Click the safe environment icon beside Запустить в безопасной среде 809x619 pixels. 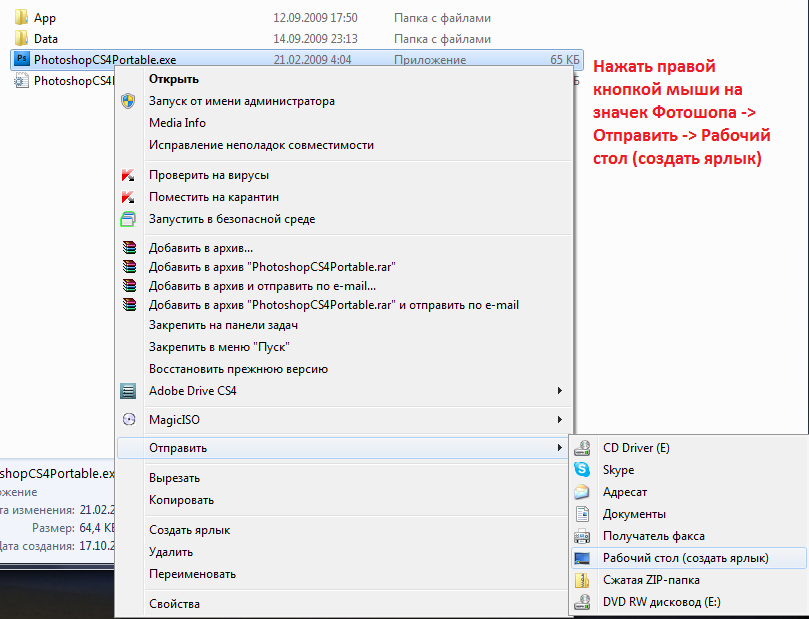click(128, 219)
